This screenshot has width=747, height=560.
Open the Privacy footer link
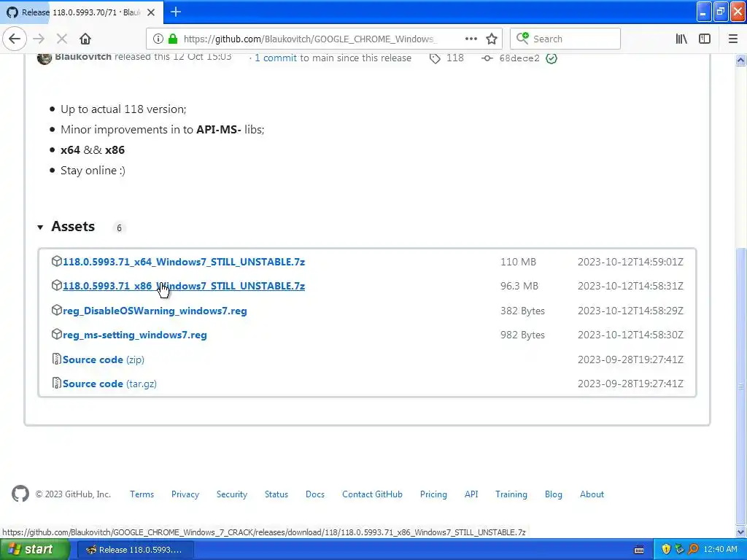[x=185, y=494]
